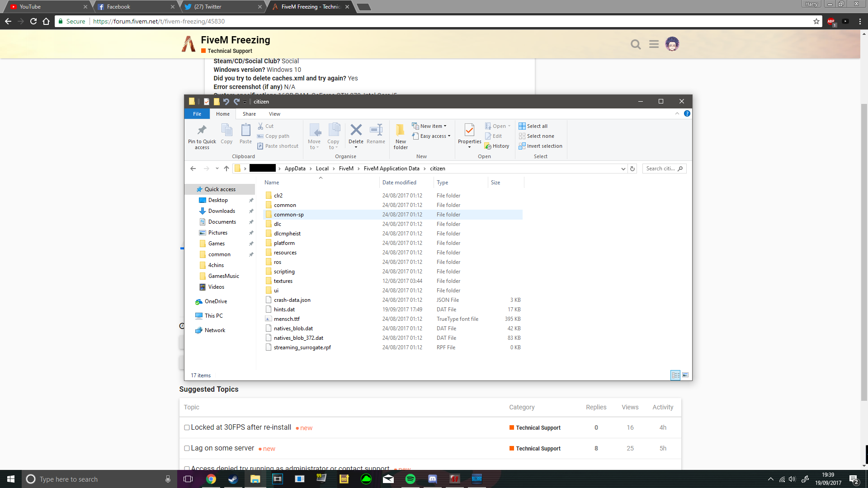This screenshot has height=488, width=868.
Task: Click the Rename icon in Organise group
Action: (376, 130)
